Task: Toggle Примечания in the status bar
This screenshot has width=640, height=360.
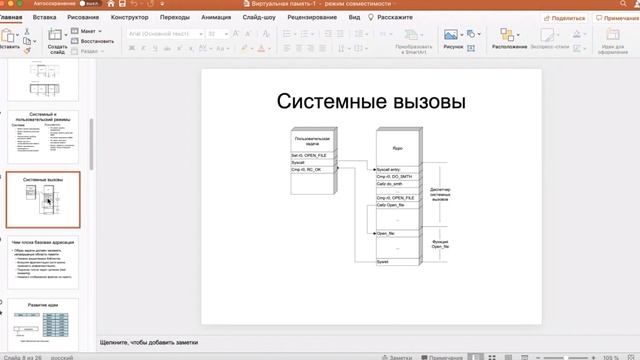Action: (442, 358)
